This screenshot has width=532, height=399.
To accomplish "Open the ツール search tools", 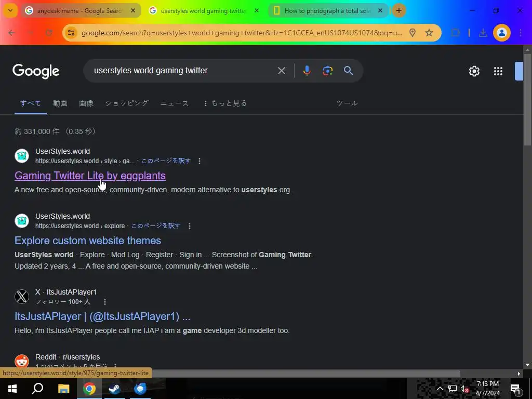I will tap(347, 103).
